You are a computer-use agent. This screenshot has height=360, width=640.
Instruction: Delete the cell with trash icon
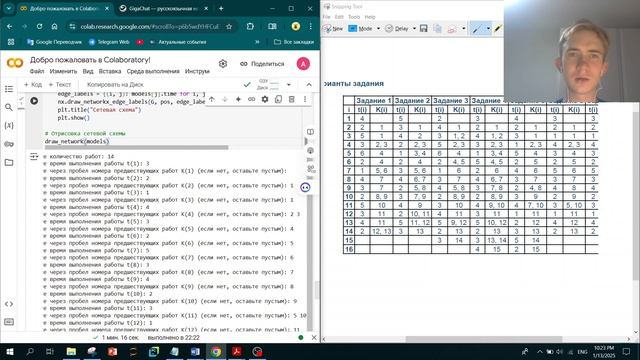click(291, 99)
